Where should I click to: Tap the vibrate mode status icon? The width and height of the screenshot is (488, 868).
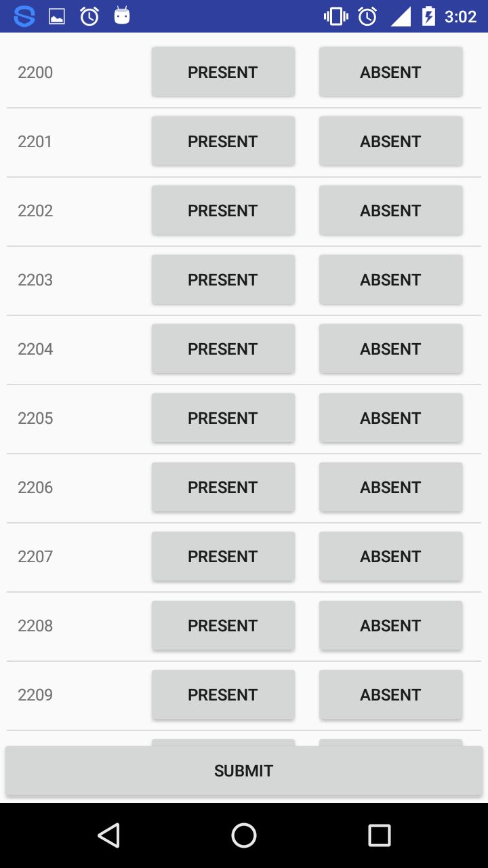pyautogui.click(x=335, y=16)
